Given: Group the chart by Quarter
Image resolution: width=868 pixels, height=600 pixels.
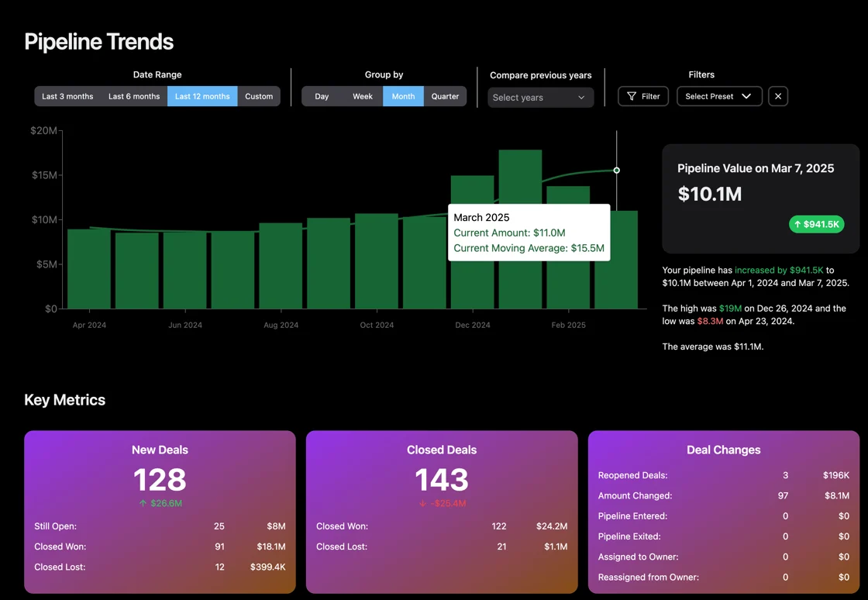Looking at the screenshot, I should tap(445, 96).
